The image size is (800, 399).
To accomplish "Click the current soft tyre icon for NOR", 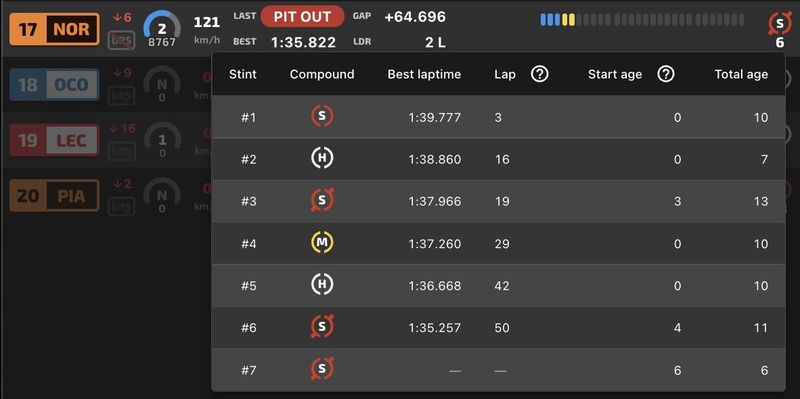I will tap(780, 23).
